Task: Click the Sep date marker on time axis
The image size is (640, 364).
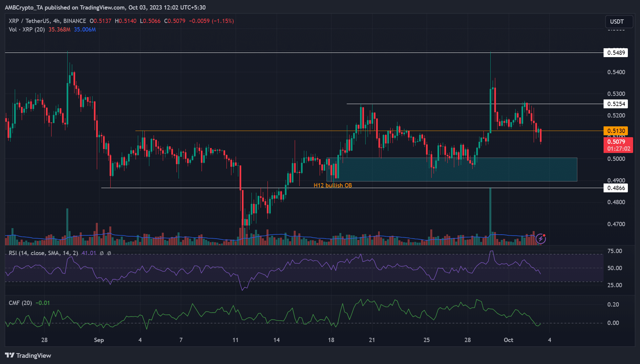Action: (99, 340)
